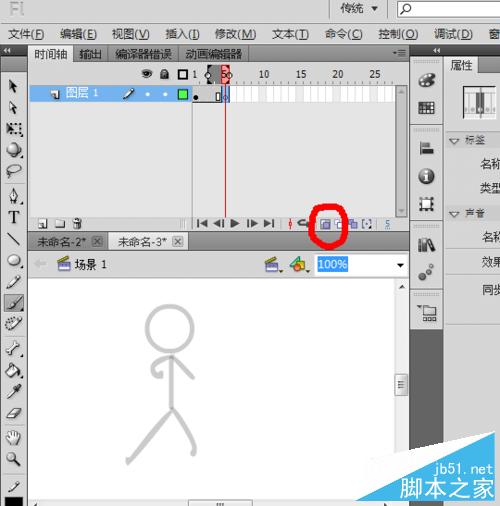Open the 传统 workspace dropdown
Viewport: 500px width, 506px height.
coord(358,8)
